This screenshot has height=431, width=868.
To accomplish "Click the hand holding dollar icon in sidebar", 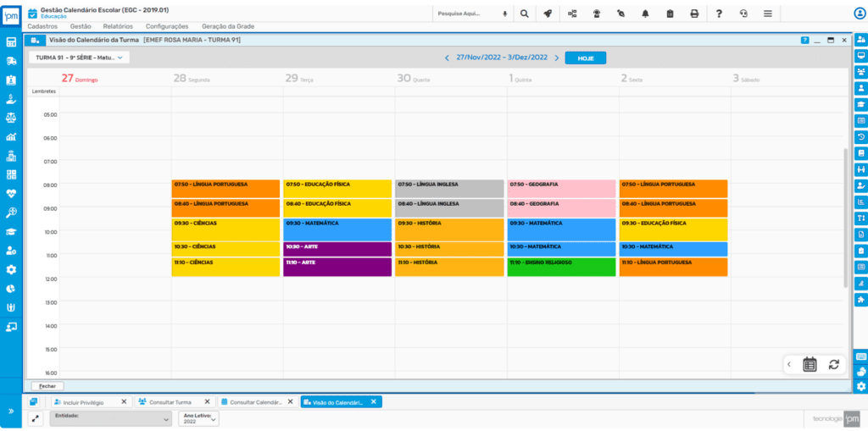I will point(11,99).
